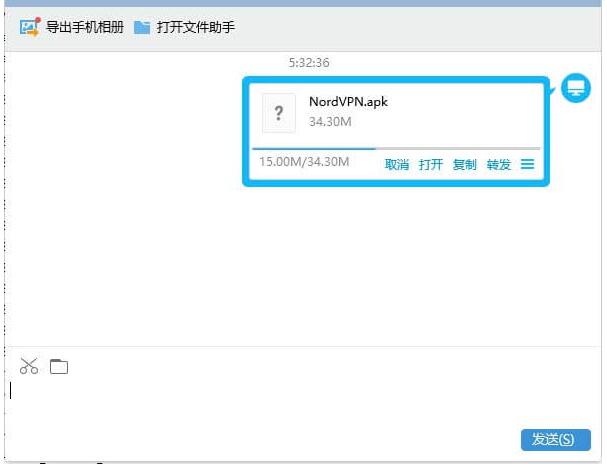Click the export phone album icon

coord(30,27)
